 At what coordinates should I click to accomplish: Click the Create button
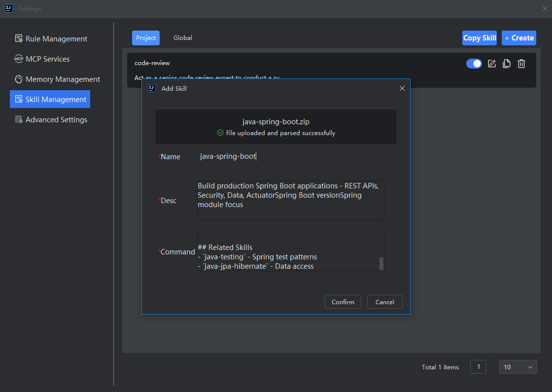(519, 37)
